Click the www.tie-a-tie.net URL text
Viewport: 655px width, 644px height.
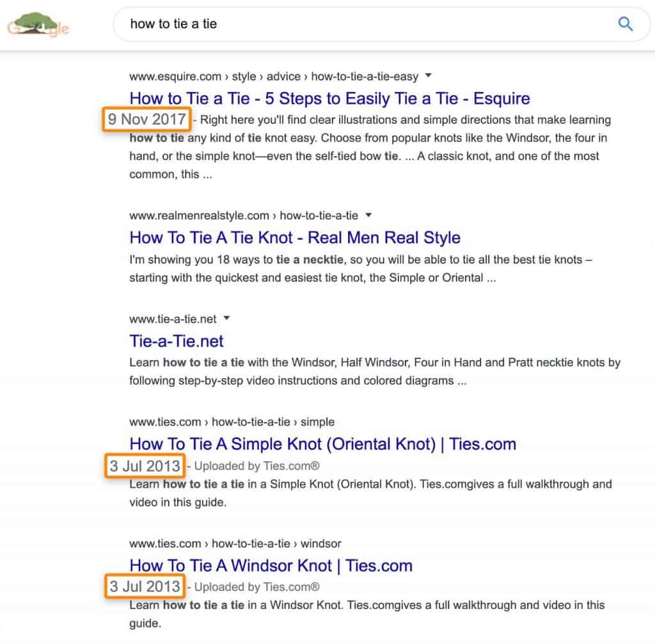(x=173, y=318)
